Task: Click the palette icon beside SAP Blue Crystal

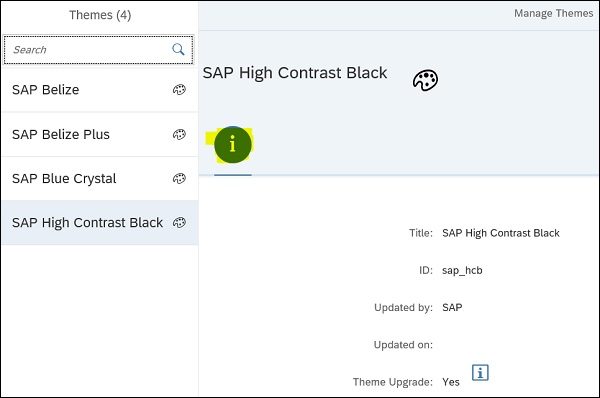Action: coord(179,178)
